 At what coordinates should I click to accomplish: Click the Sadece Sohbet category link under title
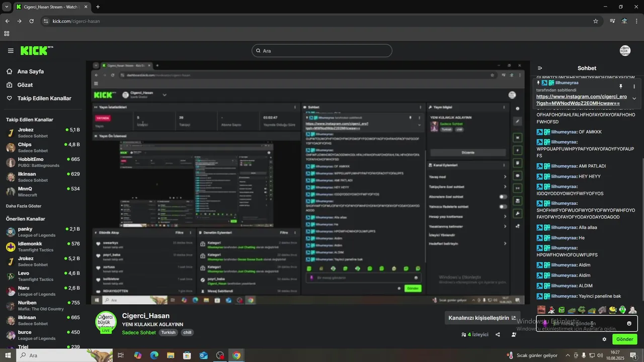[x=139, y=332]
